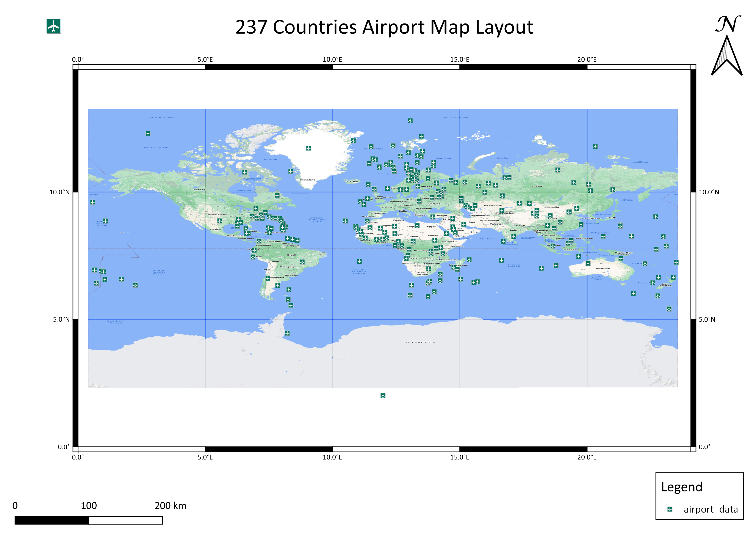Viewport: 756px width, 535px height.
Task: Click the large airplane logo beside the title
Action: 54,26
